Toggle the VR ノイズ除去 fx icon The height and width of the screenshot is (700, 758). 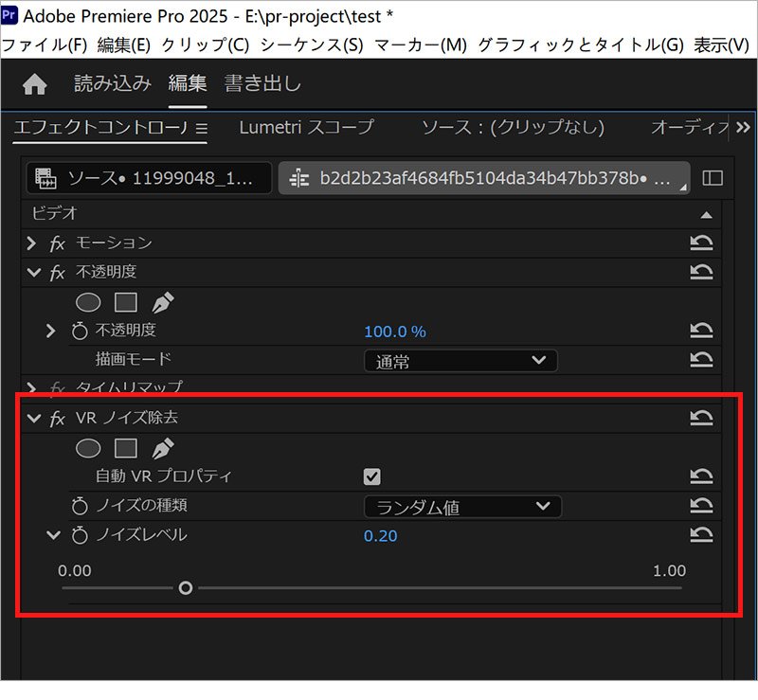click(58, 419)
